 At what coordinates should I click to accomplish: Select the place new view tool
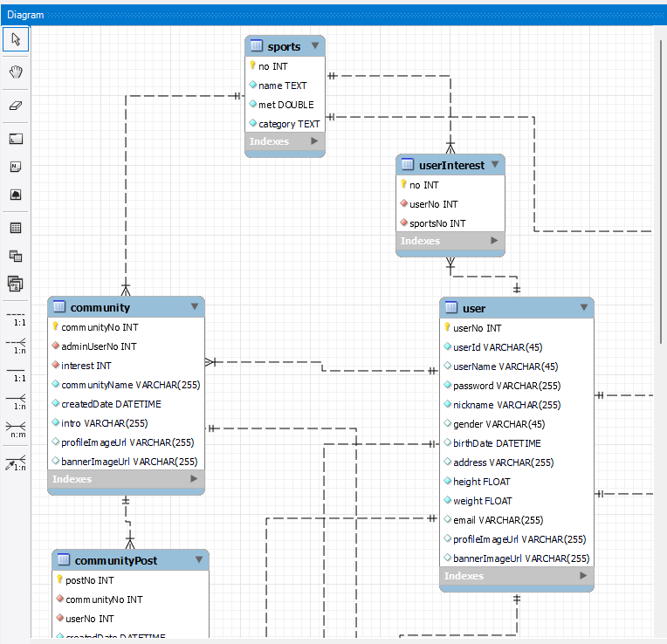16,256
